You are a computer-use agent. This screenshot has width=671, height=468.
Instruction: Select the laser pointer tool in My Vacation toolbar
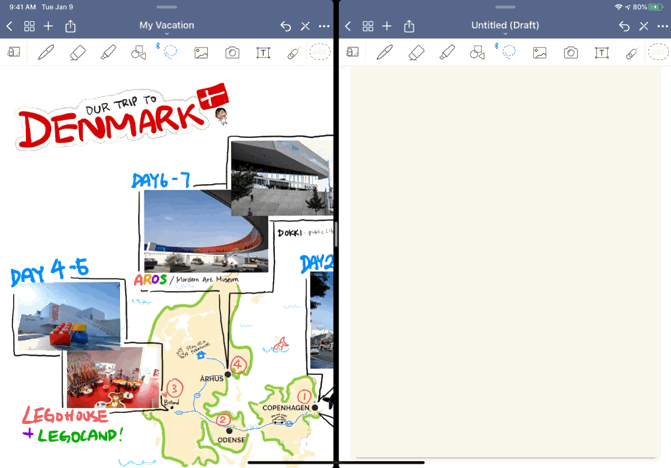click(x=294, y=53)
